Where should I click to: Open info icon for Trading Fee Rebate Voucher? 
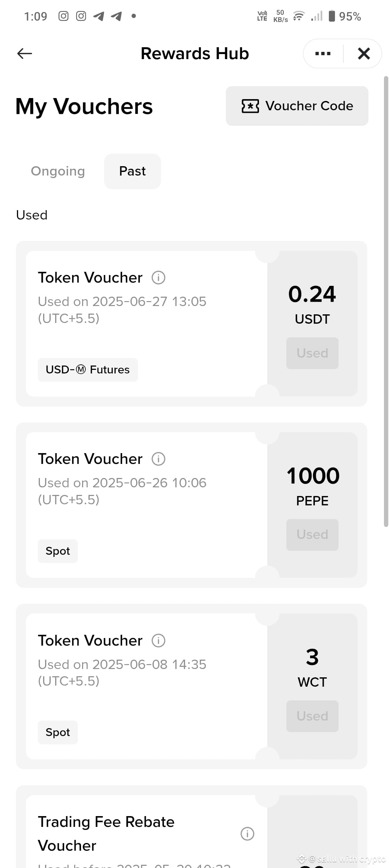[x=247, y=833]
